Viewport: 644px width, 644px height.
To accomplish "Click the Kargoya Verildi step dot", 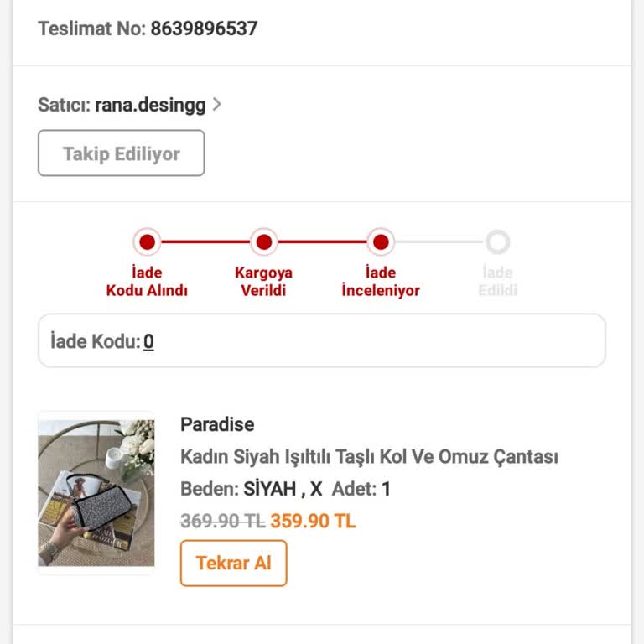I will point(264,242).
